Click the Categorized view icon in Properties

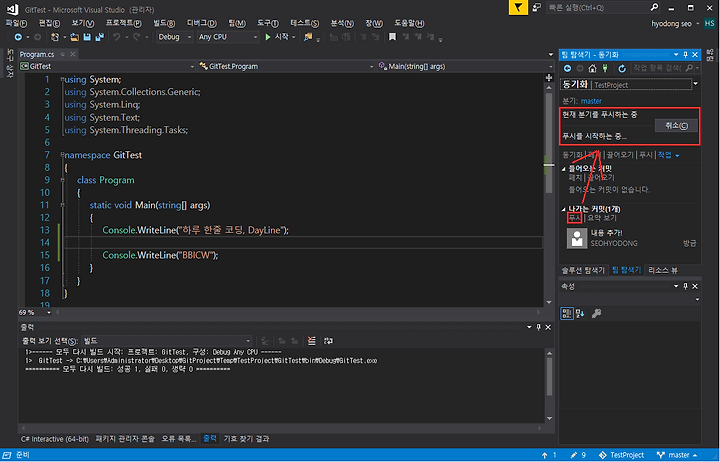[x=567, y=314]
